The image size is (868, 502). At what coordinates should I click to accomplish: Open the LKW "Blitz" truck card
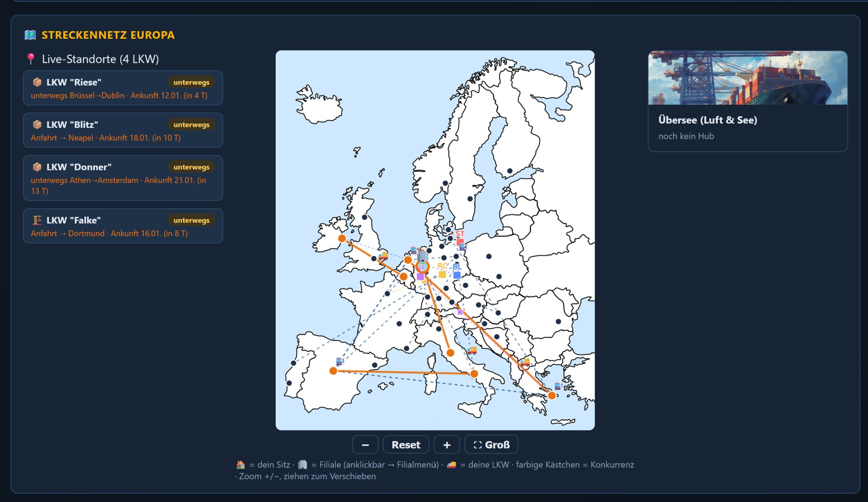click(x=123, y=131)
